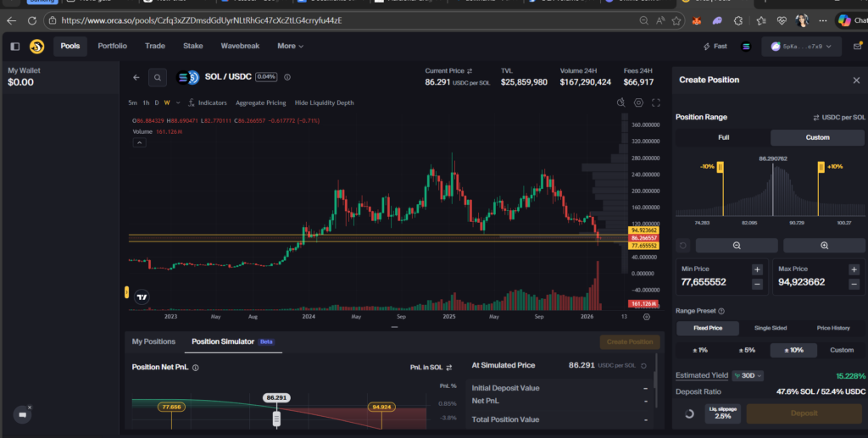This screenshot has width=868, height=438.
Task: Select ± 1% range option
Action: [699, 350]
